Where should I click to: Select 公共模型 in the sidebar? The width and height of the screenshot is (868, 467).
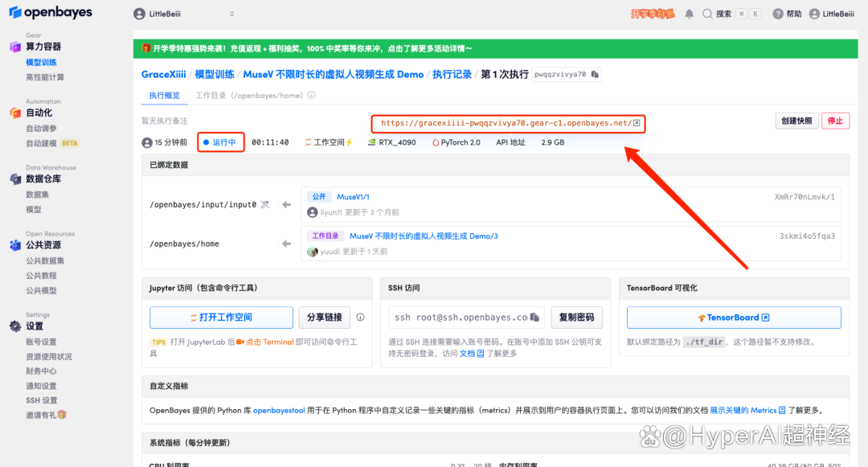[41, 290]
